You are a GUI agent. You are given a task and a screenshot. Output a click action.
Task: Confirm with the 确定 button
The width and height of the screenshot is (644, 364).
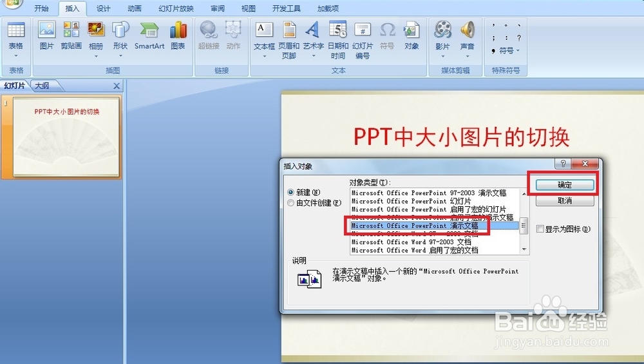click(x=565, y=185)
